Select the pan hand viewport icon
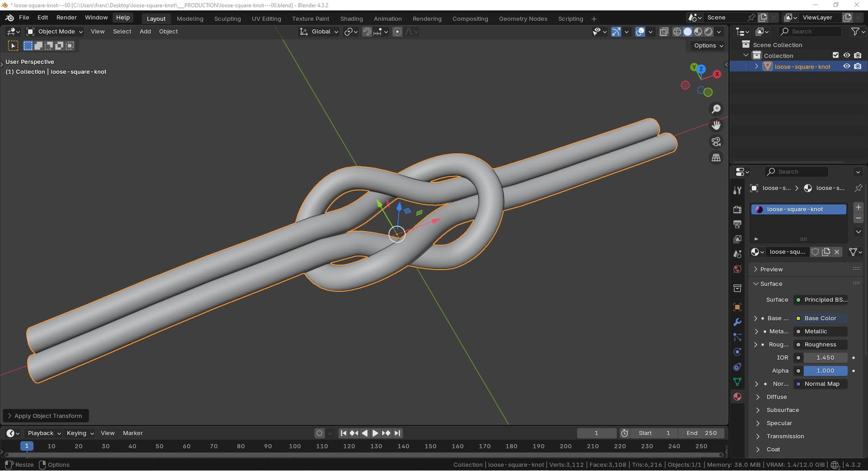Viewport: 868px width, 471px height. (x=716, y=125)
